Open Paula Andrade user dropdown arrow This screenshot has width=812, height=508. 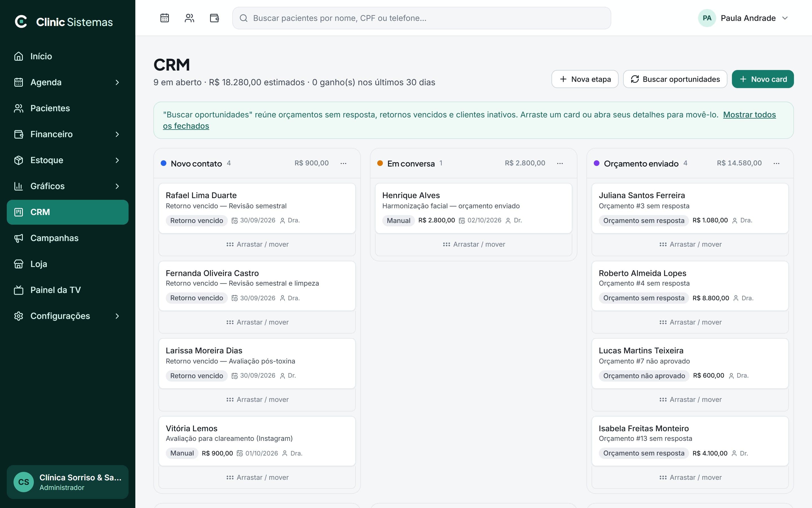pos(784,18)
